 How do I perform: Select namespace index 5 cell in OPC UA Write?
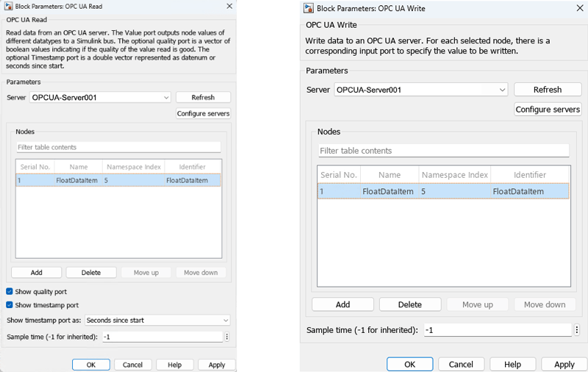455,191
